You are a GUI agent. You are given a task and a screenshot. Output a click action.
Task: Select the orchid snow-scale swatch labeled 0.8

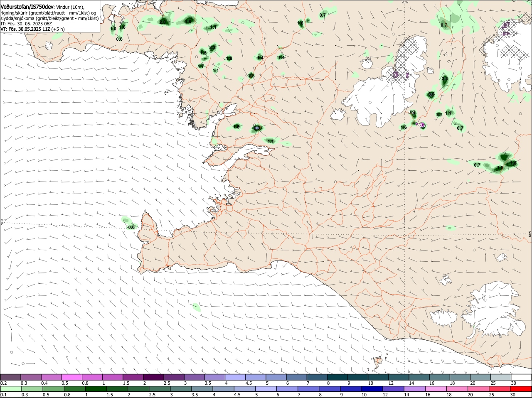click(x=92, y=377)
